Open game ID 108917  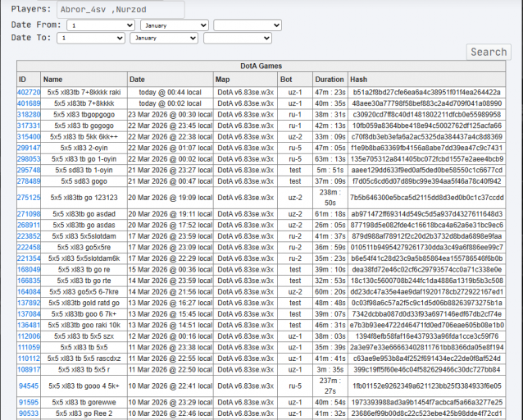point(29,370)
